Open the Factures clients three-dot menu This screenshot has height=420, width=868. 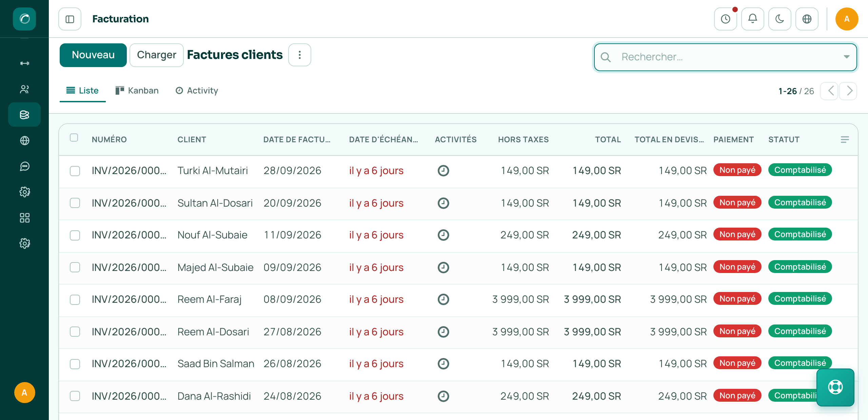(x=300, y=55)
